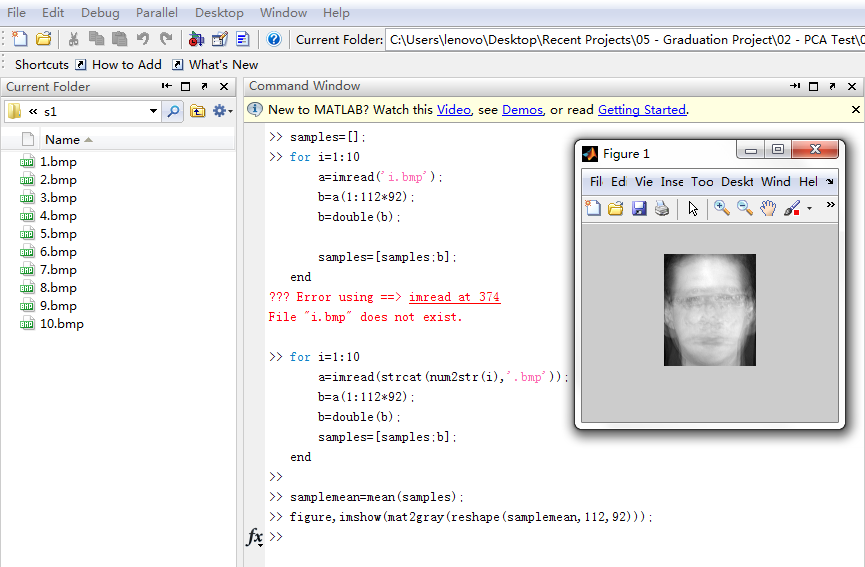Maximize the Current Folder panel

pos(185,86)
